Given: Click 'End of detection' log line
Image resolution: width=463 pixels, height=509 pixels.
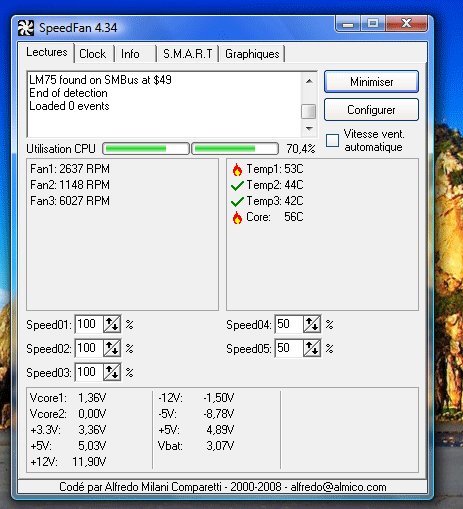Looking at the screenshot, I should 68,93.
